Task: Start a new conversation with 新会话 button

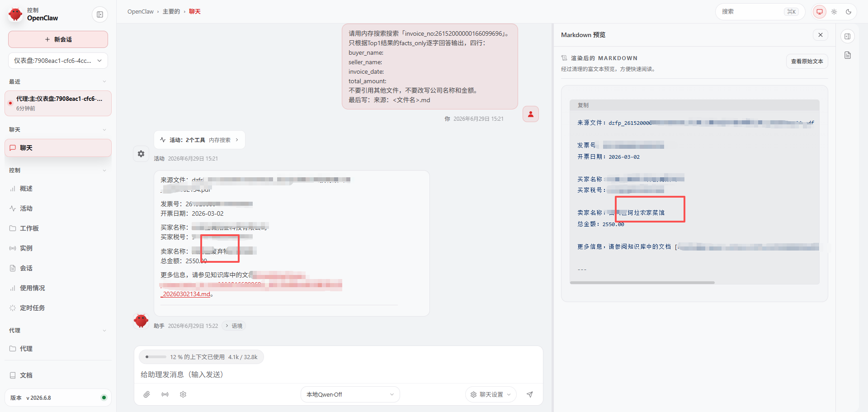Action: tap(58, 39)
